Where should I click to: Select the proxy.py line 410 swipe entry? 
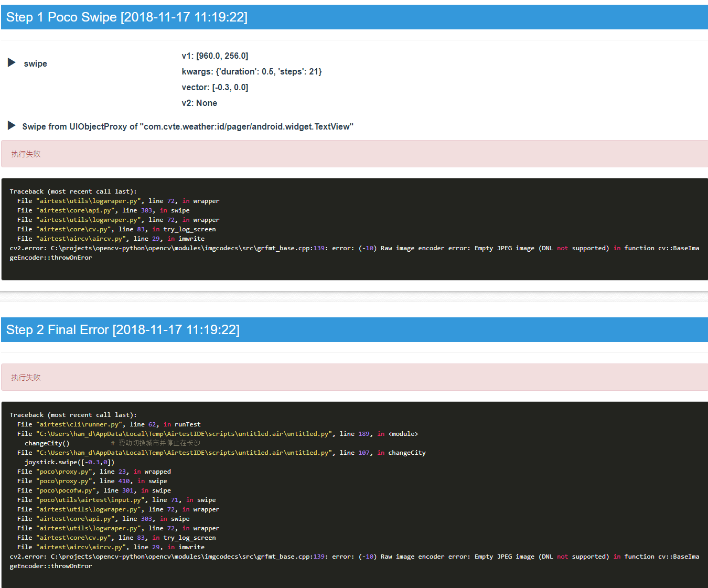point(92,481)
